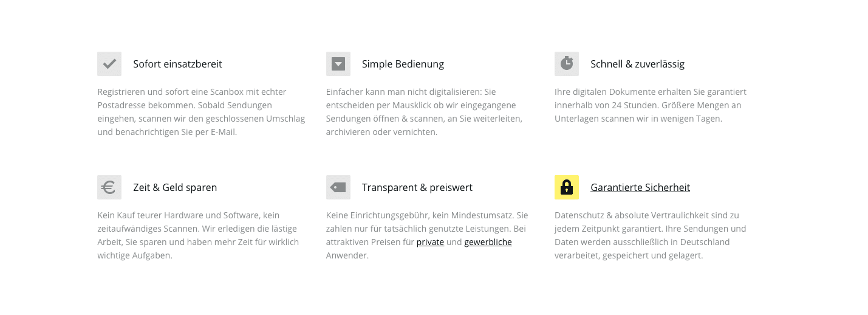Click the stopwatch icon beside Schnell & zuverlässig
This screenshot has height=315, width=868.
tap(567, 64)
